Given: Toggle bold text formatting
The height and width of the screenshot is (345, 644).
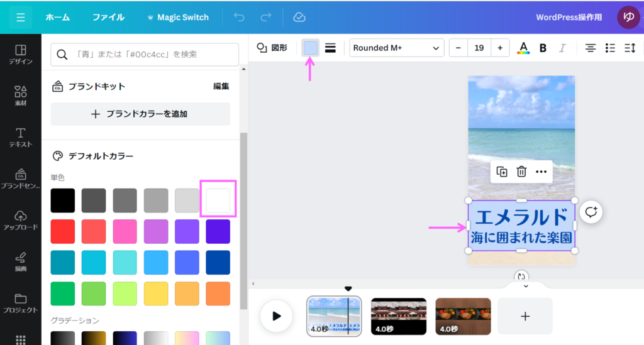Looking at the screenshot, I should [543, 48].
